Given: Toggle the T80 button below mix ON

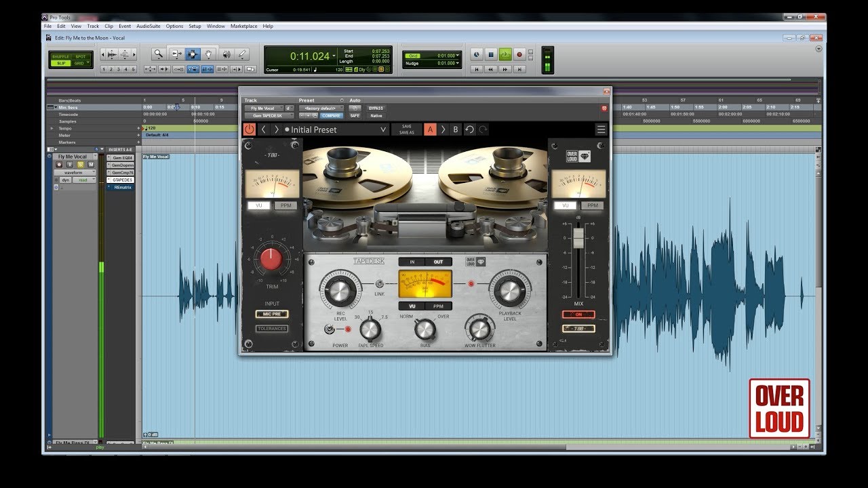Looking at the screenshot, I should [x=578, y=329].
